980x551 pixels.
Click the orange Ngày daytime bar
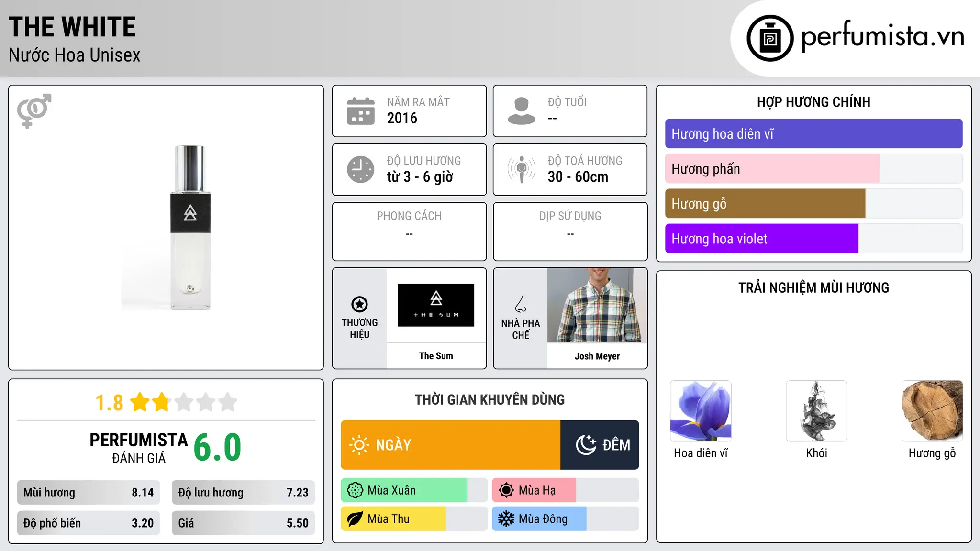pyautogui.click(x=450, y=445)
